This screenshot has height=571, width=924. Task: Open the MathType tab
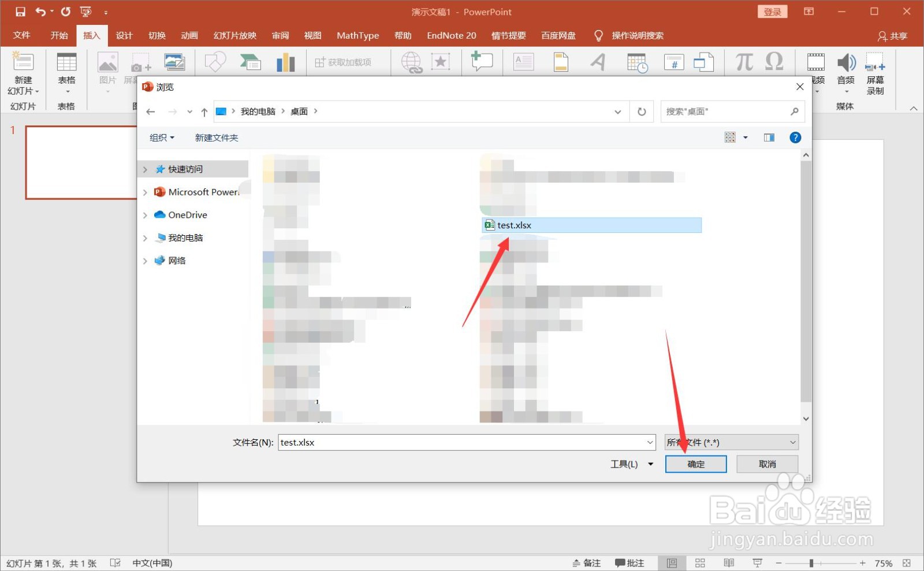tap(358, 35)
